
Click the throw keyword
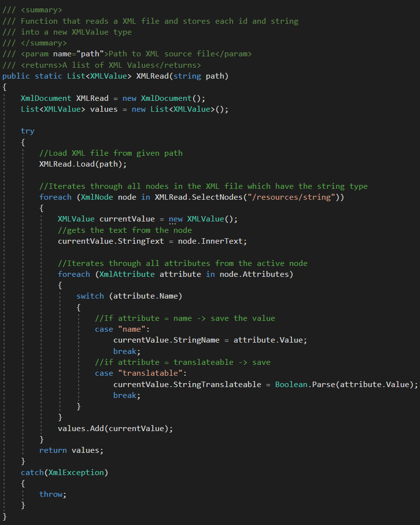tap(50, 494)
